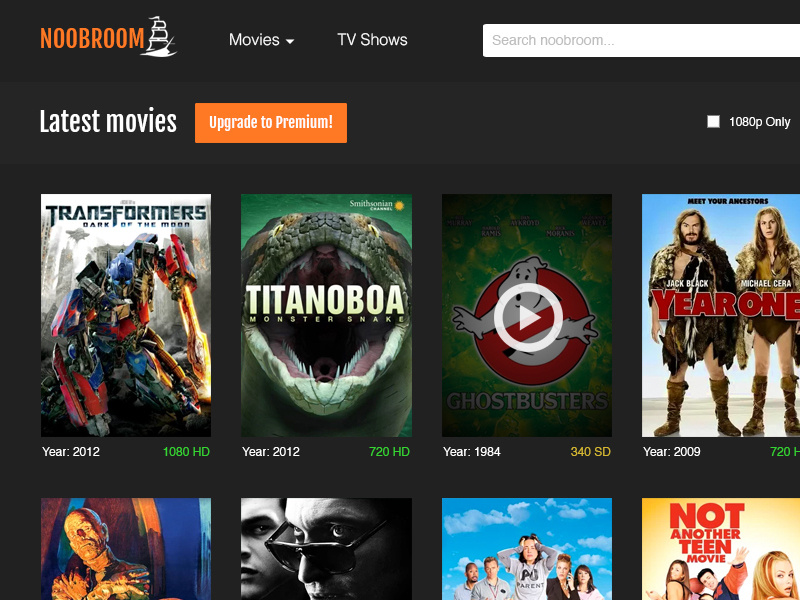Image resolution: width=800 pixels, height=600 pixels.
Task: Click the Upgrade to Premium button
Action: pos(271,123)
